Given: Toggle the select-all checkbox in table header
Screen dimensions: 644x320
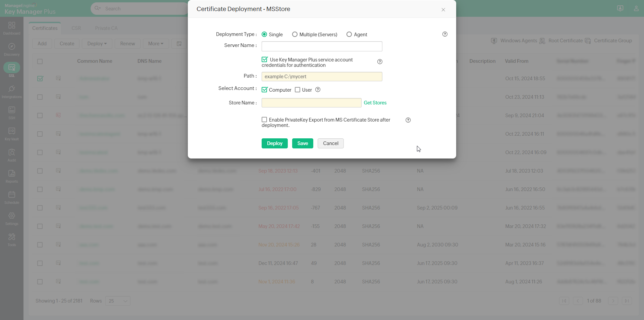Looking at the screenshot, I should point(40,61).
